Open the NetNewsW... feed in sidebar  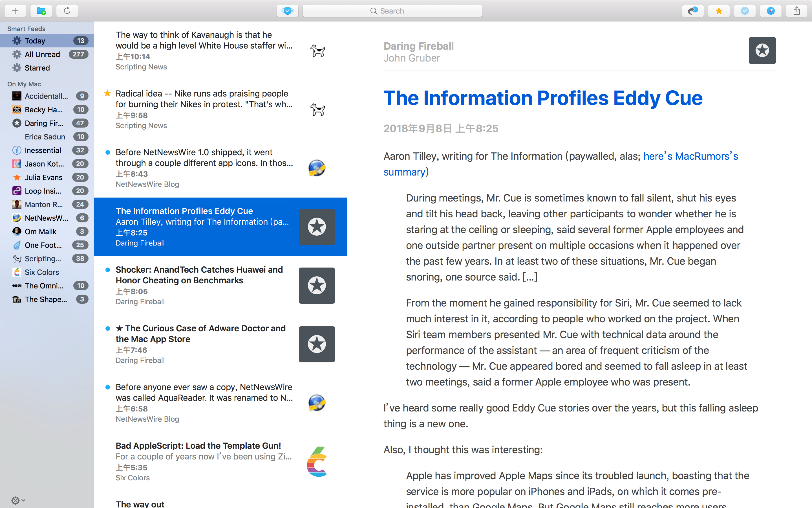pos(47,218)
